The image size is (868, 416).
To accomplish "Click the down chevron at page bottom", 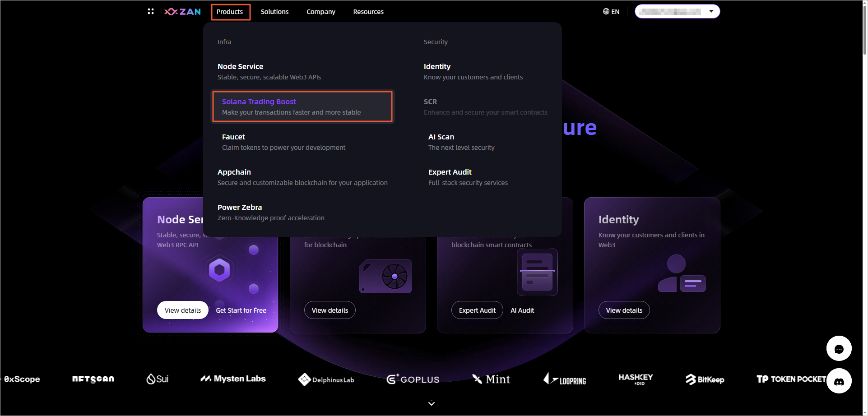I will pyautogui.click(x=432, y=403).
